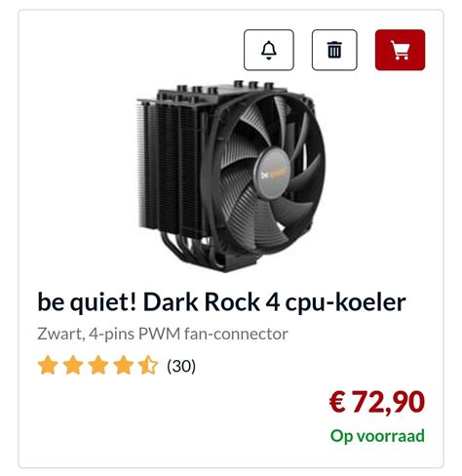
Task: Click the half-filled fifth star
Action: (x=148, y=366)
